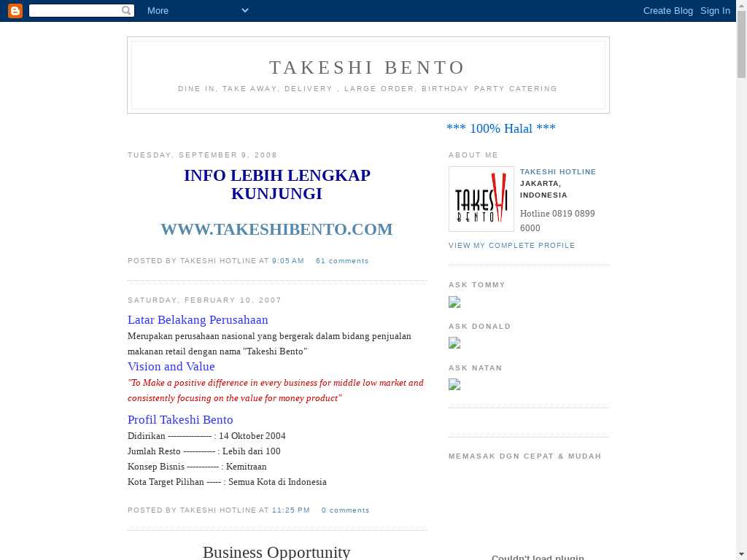Open the Takeshi Hotline profile name link

point(557,172)
